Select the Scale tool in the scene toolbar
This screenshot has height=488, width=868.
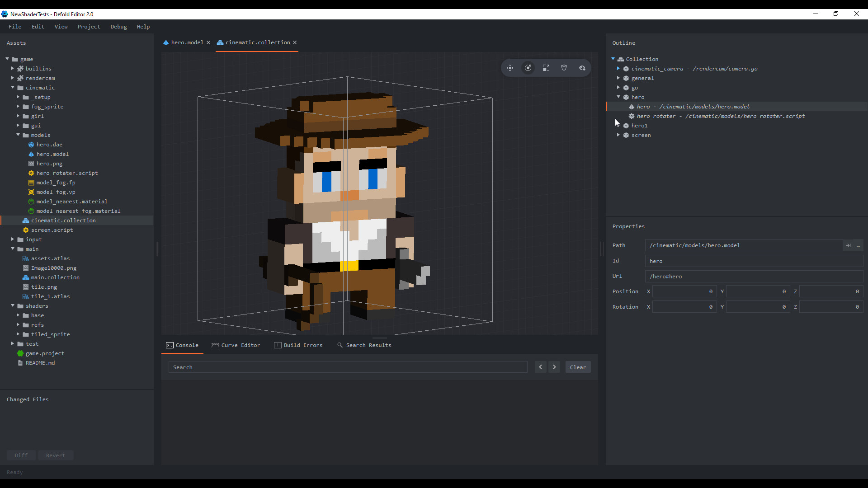coord(546,68)
